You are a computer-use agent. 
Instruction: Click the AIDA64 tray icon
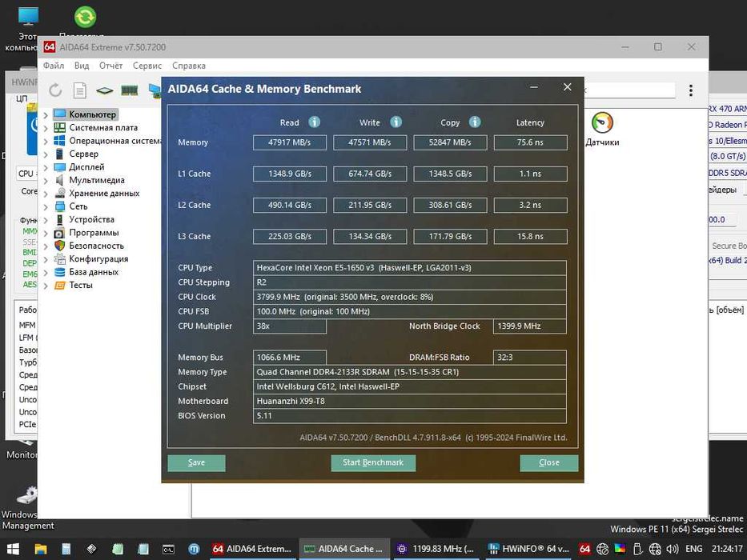coord(585,549)
